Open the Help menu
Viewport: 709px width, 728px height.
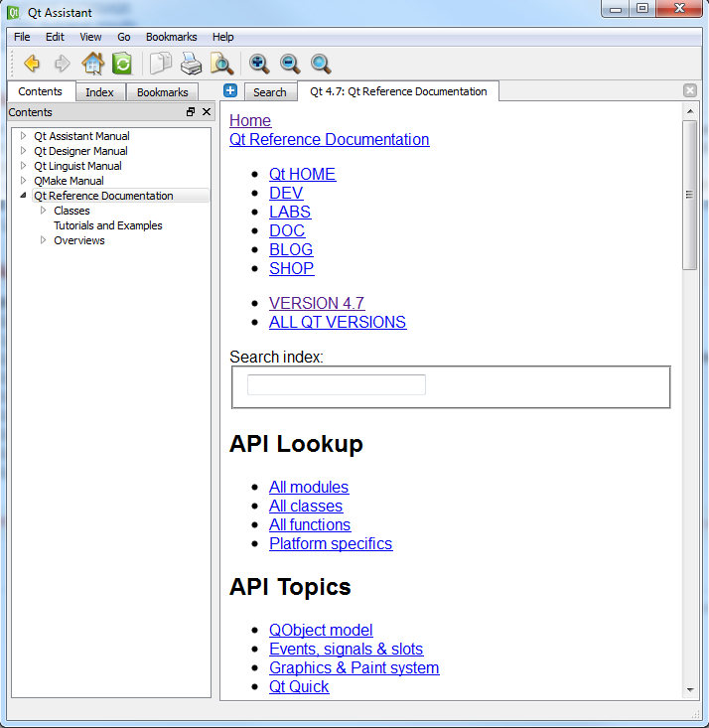tap(222, 37)
